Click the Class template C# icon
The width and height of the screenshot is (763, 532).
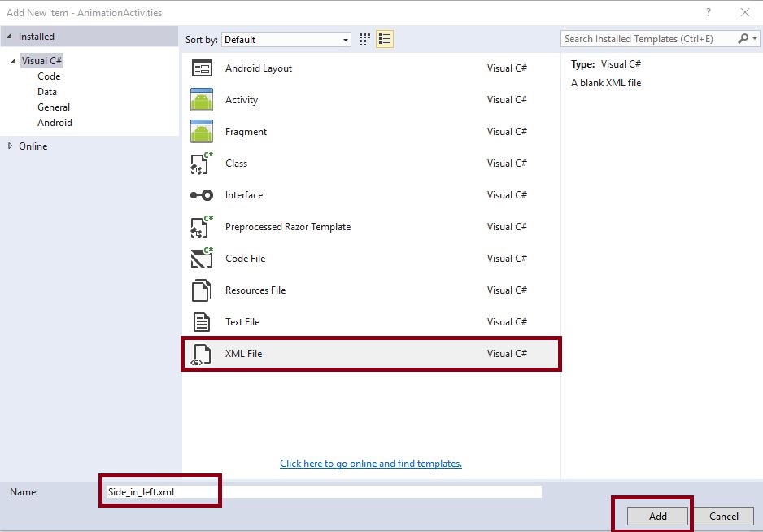[x=202, y=163]
